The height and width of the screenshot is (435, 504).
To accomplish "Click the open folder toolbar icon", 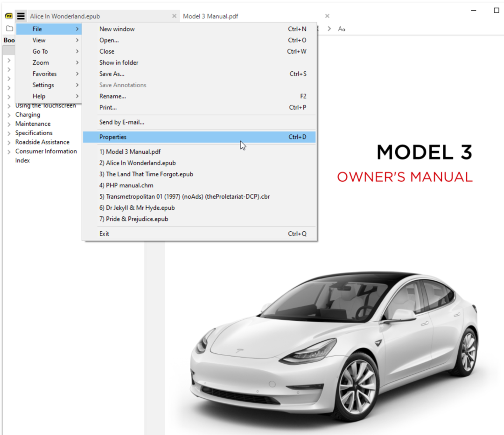I will tap(10, 28).
